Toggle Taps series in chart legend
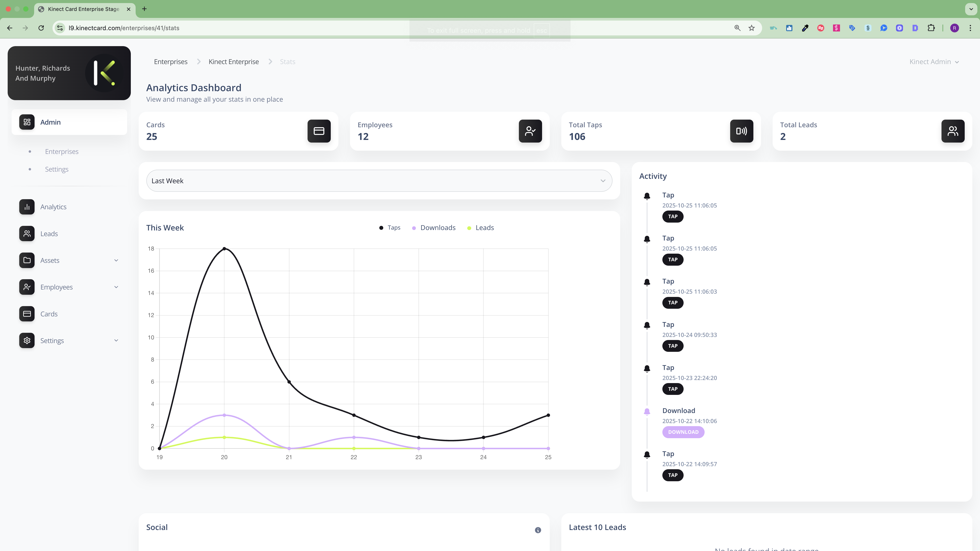980x551 pixels. 390,228
